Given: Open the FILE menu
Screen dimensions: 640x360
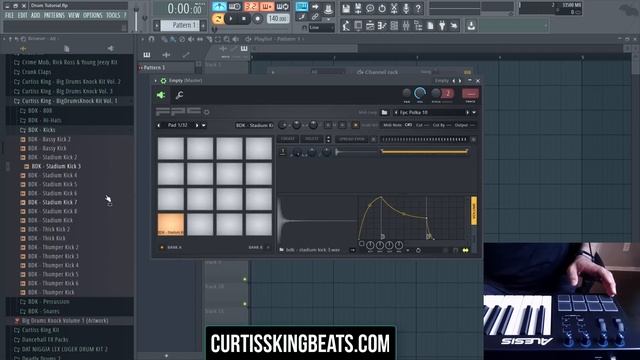Looking at the screenshot, I should 9,16.
